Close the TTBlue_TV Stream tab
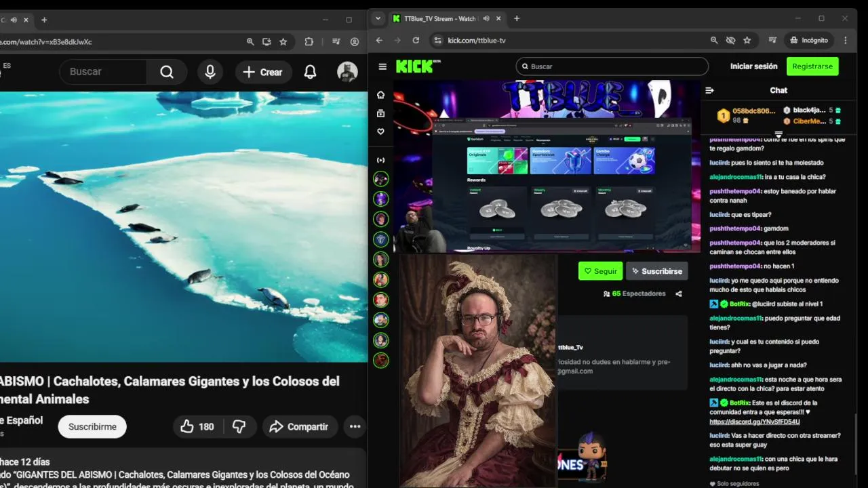Image resolution: width=868 pixels, height=488 pixels. pos(498,19)
